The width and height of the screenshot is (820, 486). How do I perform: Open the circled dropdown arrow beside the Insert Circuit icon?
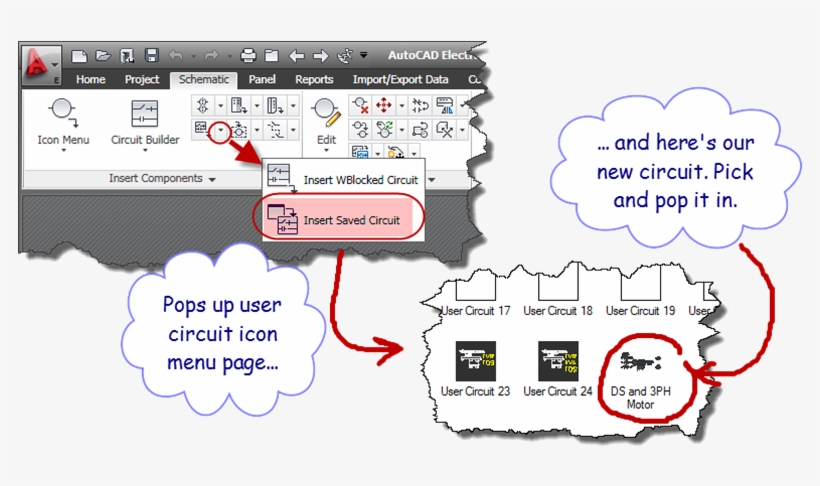point(220,130)
